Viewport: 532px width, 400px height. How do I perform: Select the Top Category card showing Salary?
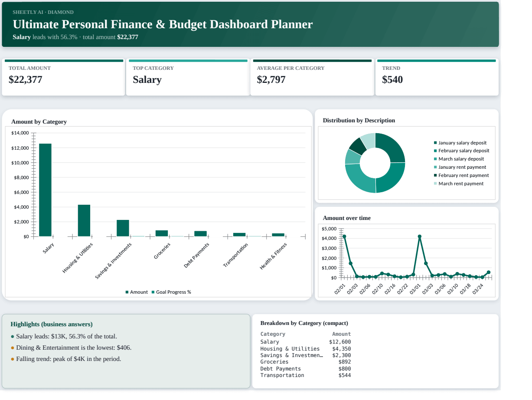pos(187,77)
